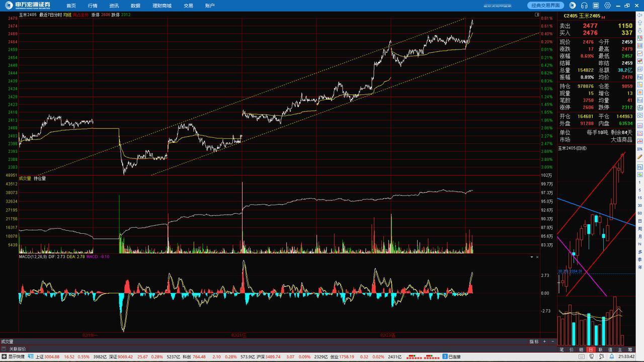The height and width of the screenshot is (362, 644).
Task: Click the 10% icon on right toolbar
Action: pyautogui.click(x=639, y=149)
